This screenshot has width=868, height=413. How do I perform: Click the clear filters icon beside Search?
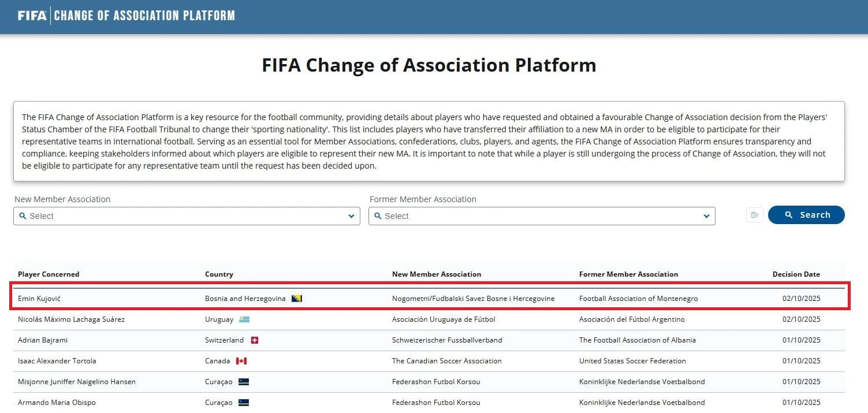[754, 215]
